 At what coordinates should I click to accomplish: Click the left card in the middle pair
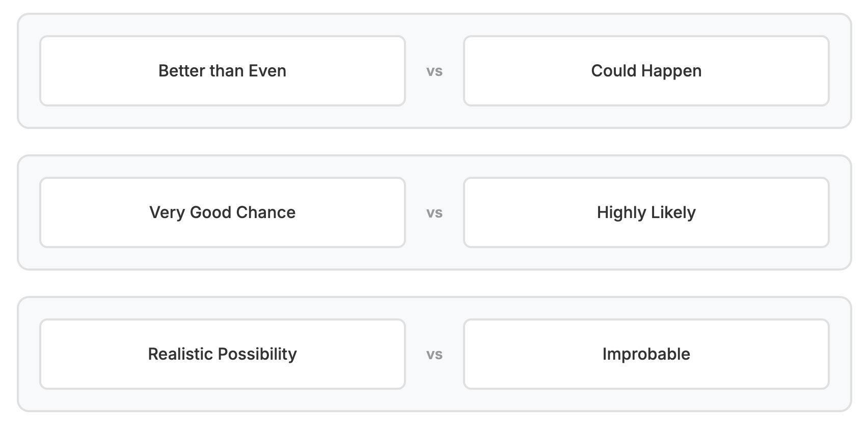[223, 212]
